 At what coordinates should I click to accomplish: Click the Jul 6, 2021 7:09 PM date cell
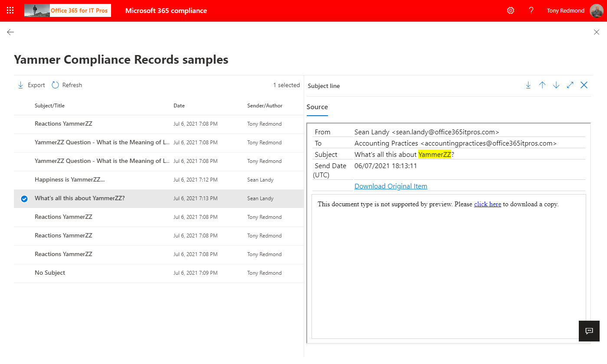[196, 273]
